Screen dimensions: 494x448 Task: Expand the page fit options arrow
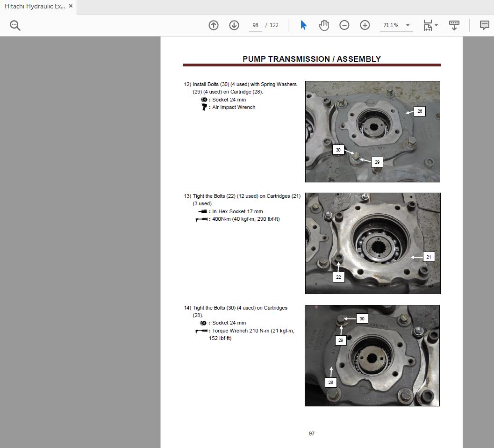tap(437, 25)
